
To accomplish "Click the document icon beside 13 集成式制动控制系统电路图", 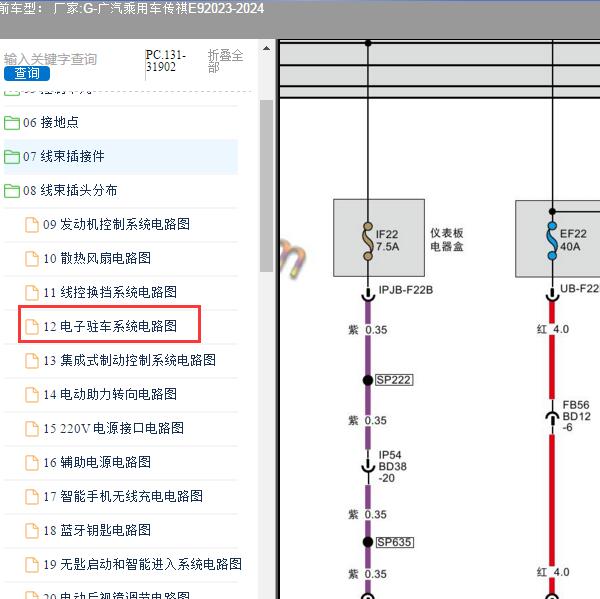I will (32, 361).
